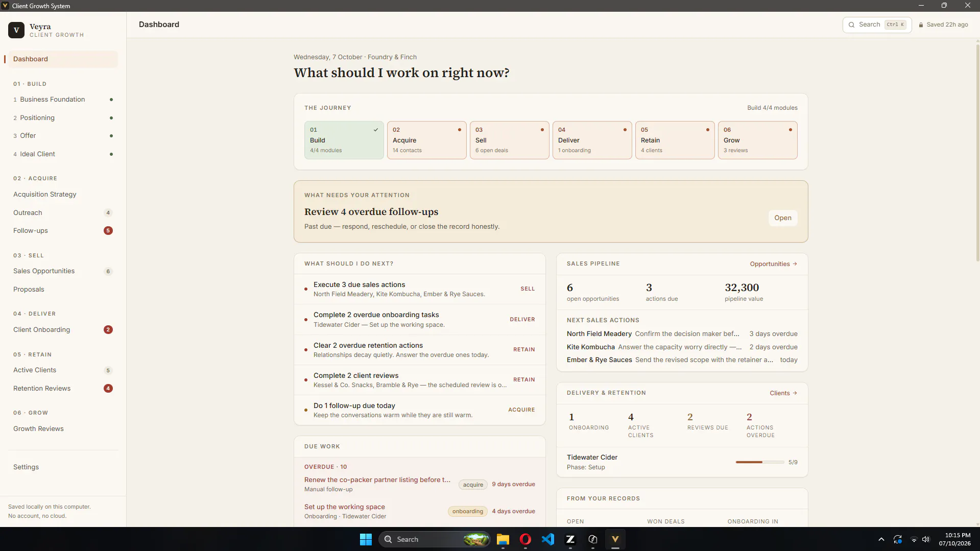
Task: Open Growth Reviews page
Action: [x=63, y=429]
